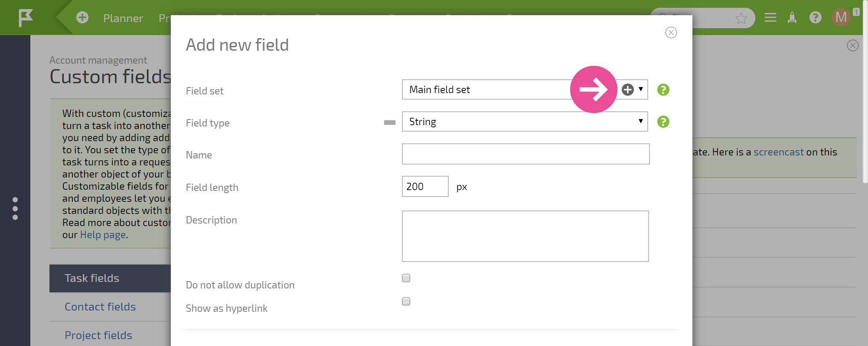
Task: Open the Planner menu item
Action: tap(123, 18)
